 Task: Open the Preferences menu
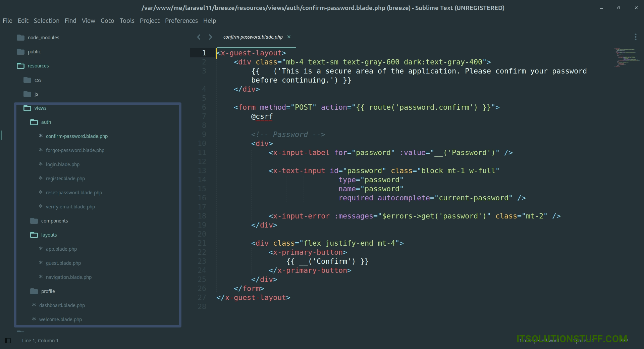(x=181, y=21)
